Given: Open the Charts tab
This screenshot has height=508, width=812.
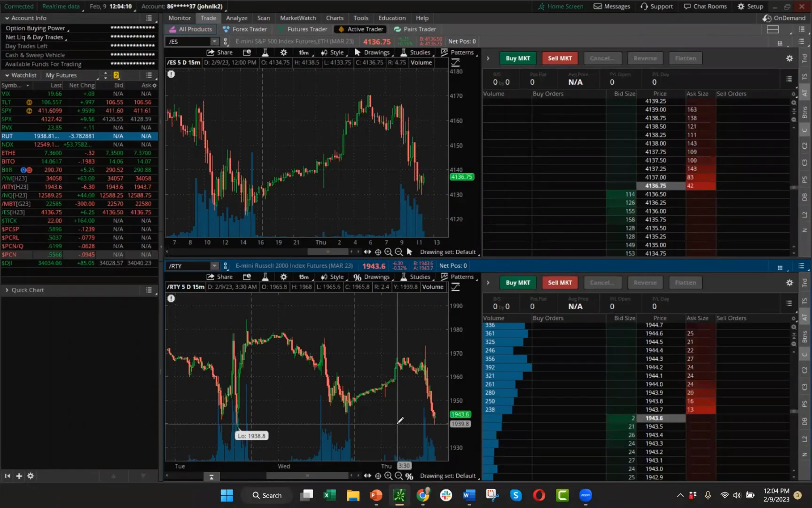Looking at the screenshot, I should tap(335, 18).
